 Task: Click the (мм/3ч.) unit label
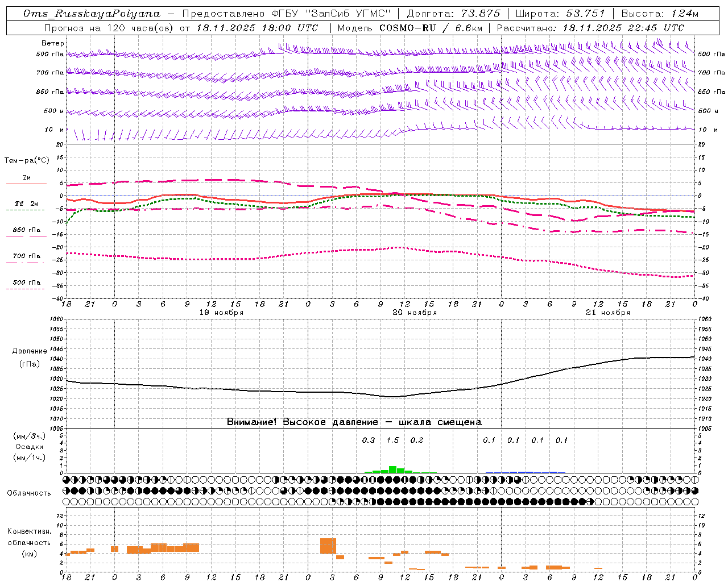tap(30, 436)
